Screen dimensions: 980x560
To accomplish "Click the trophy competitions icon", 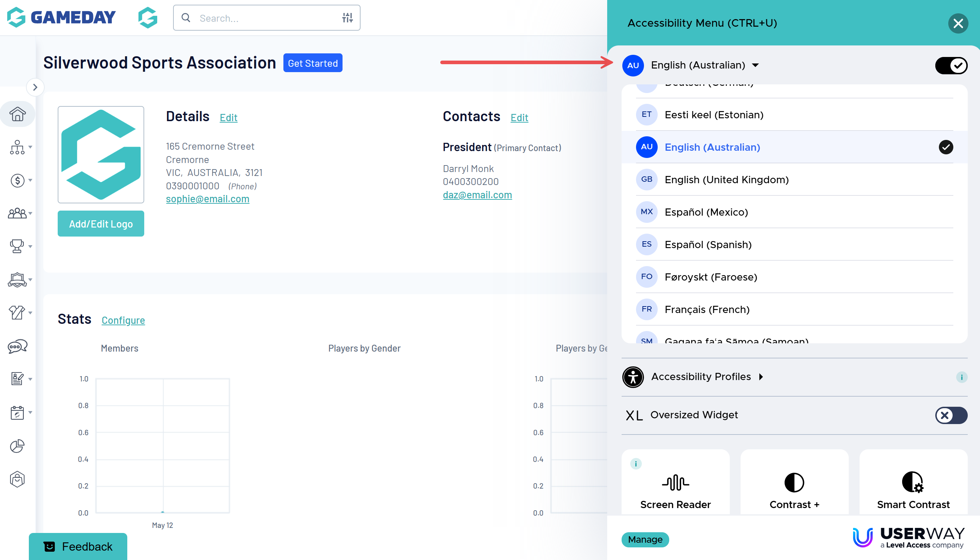I will (17, 246).
